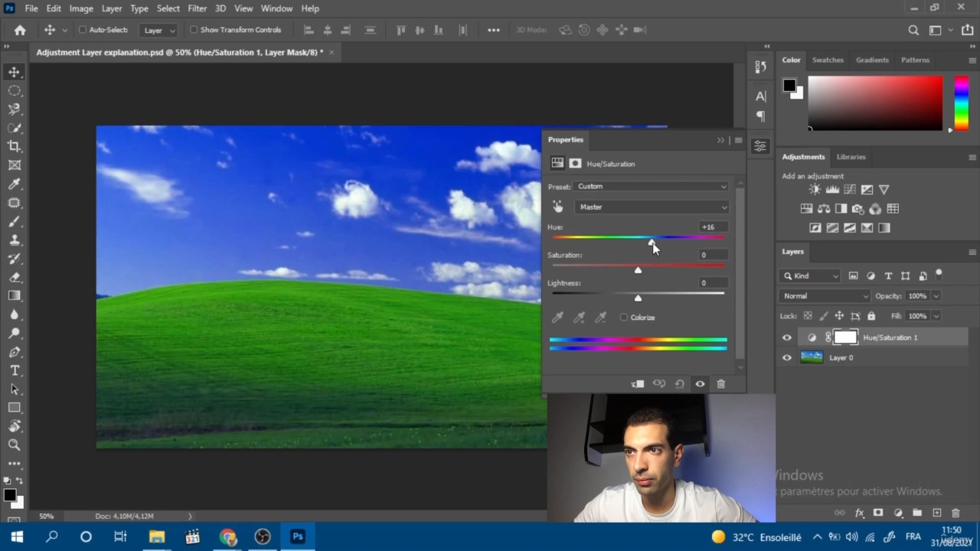Screen dimensions: 980x551
Task: Select the Hand tool
Action: click(15, 426)
